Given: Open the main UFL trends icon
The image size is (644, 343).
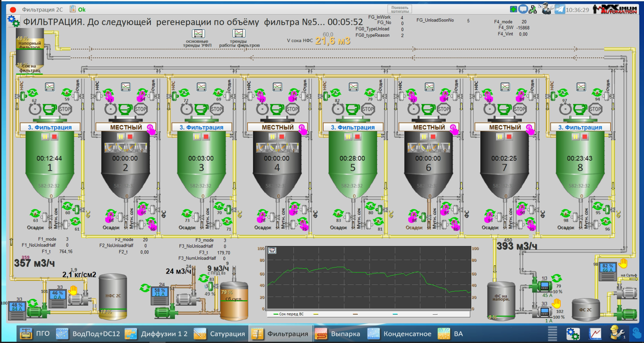Looking at the screenshot, I should click(x=198, y=34).
